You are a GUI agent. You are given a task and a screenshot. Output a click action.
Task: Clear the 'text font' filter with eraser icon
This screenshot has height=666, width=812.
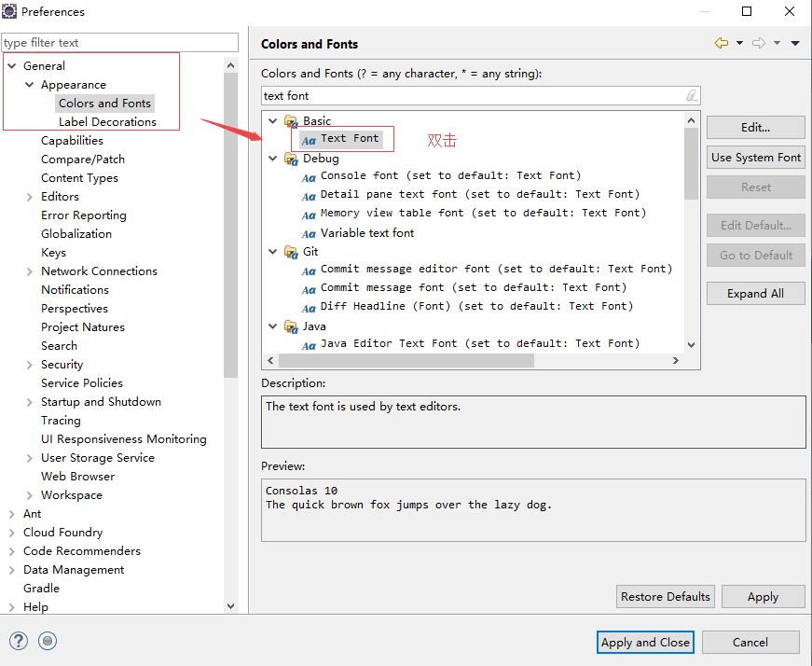tap(692, 95)
